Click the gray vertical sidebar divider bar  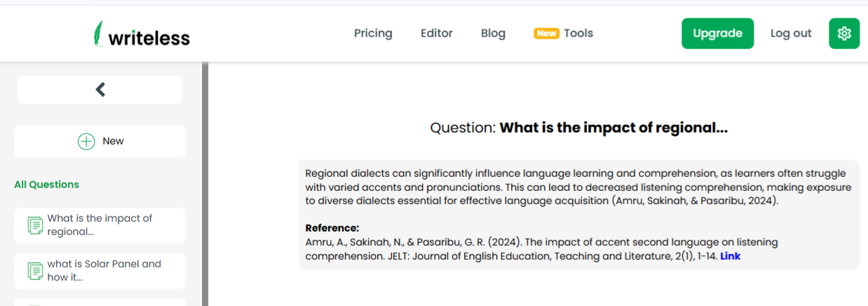click(x=205, y=184)
